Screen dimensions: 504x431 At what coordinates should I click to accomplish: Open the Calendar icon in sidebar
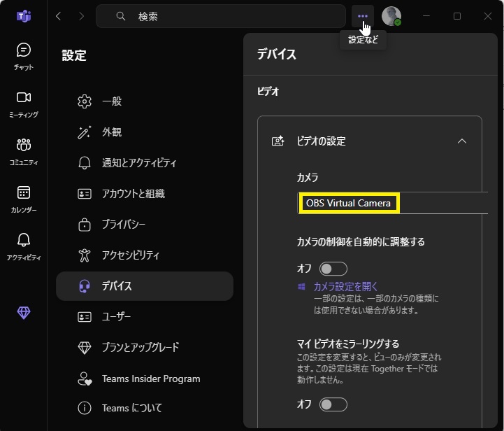24,193
